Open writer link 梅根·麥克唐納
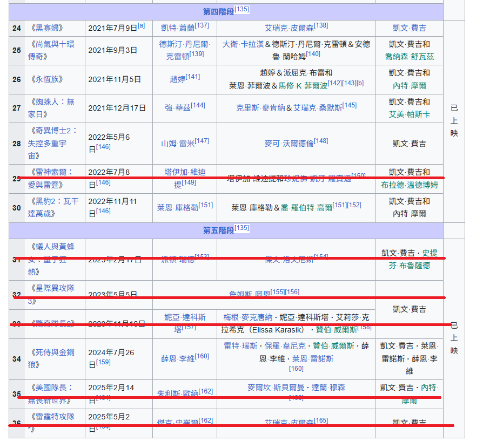This screenshot has width=483, height=448. click(248, 317)
